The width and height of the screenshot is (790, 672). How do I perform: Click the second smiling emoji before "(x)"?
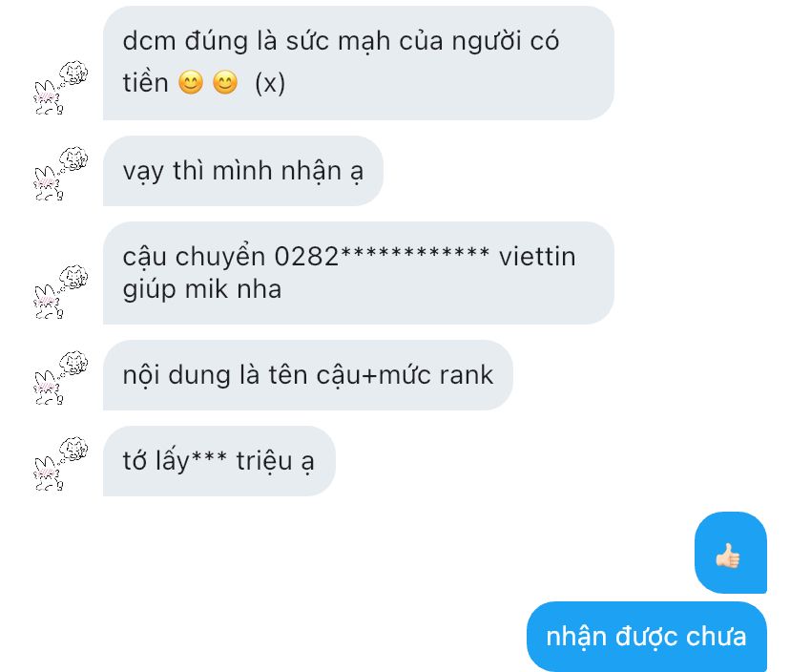pyautogui.click(x=225, y=83)
